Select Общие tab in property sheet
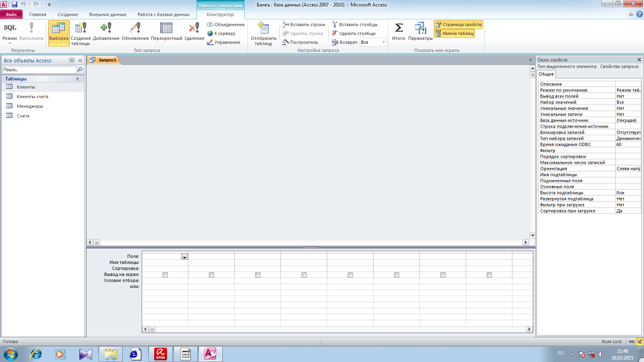644x362 pixels. (546, 74)
